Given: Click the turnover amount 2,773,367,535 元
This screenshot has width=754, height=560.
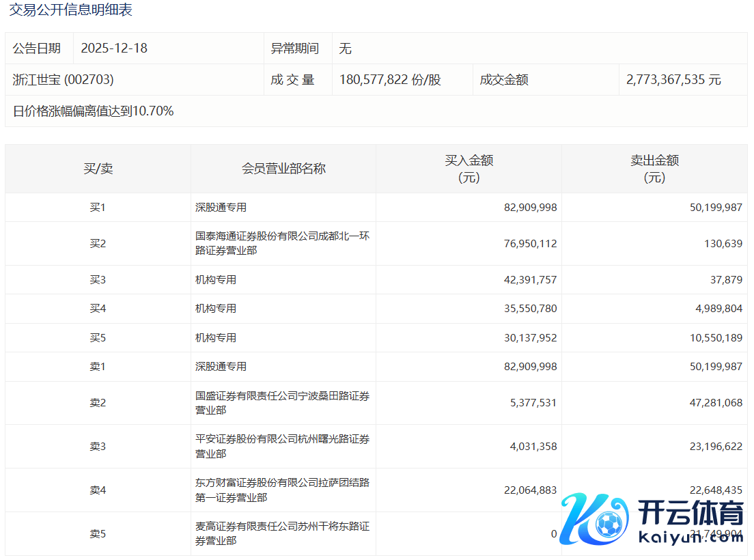Looking at the screenshot, I should [673, 80].
